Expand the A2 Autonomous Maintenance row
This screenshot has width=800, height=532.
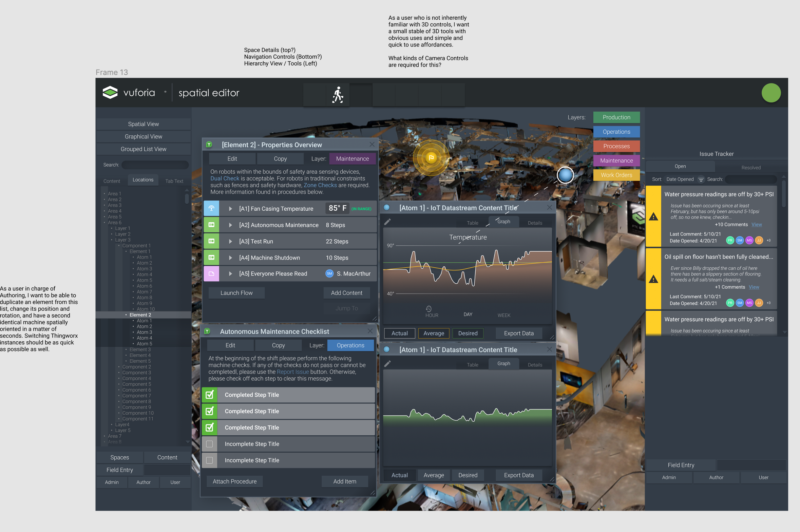point(230,225)
